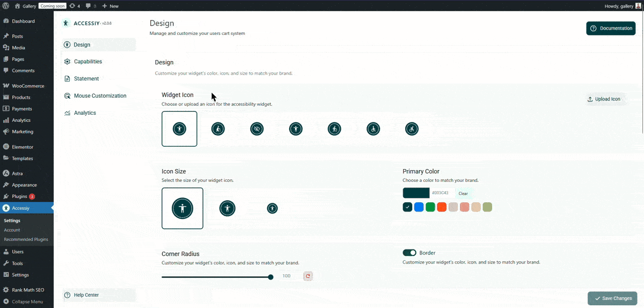Pick the blue color swatch
The width and height of the screenshot is (644, 308).
pos(419,207)
